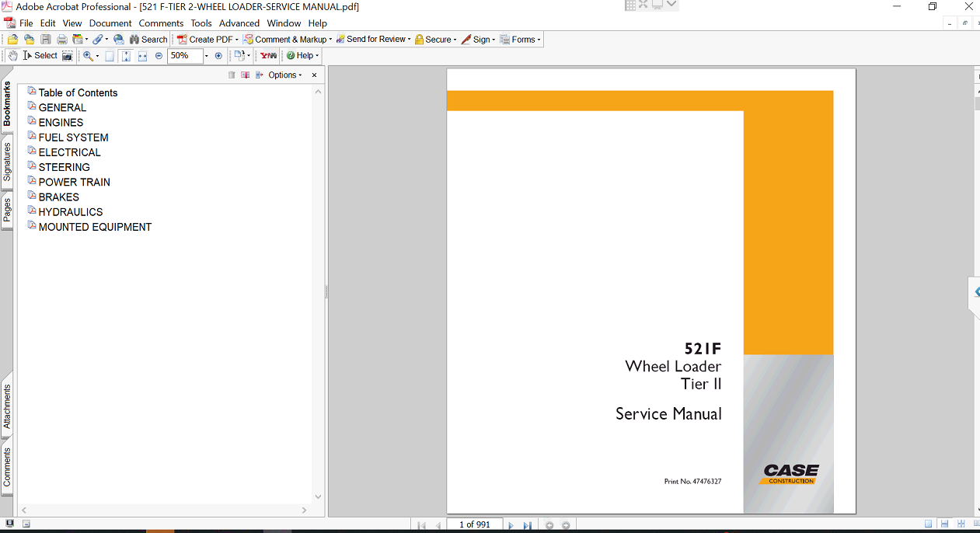Delete selected bookmark with trash icon

pyautogui.click(x=232, y=75)
